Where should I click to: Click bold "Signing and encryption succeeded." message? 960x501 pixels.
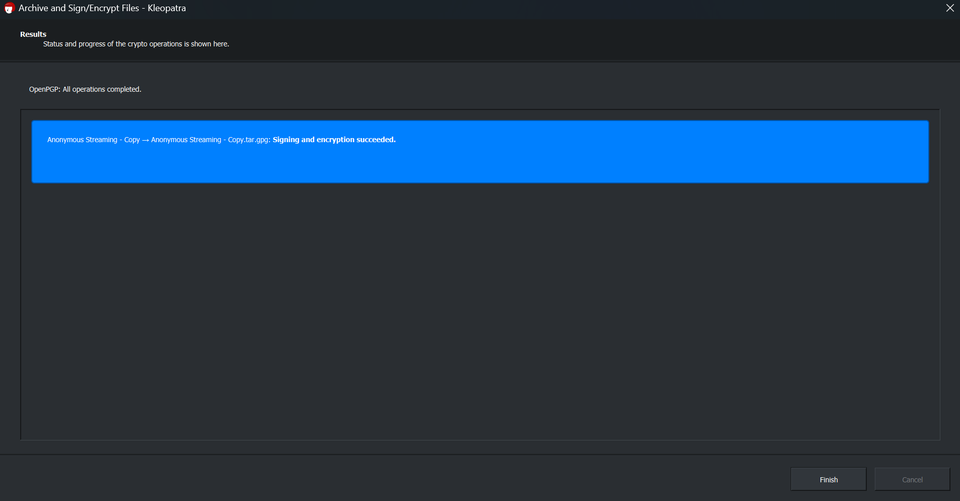pos(334,140)
